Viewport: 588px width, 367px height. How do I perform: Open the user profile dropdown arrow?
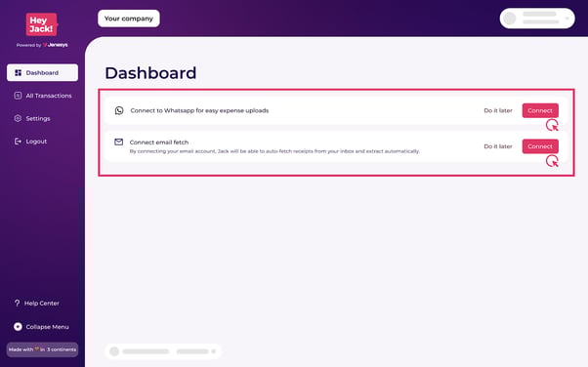567,19
